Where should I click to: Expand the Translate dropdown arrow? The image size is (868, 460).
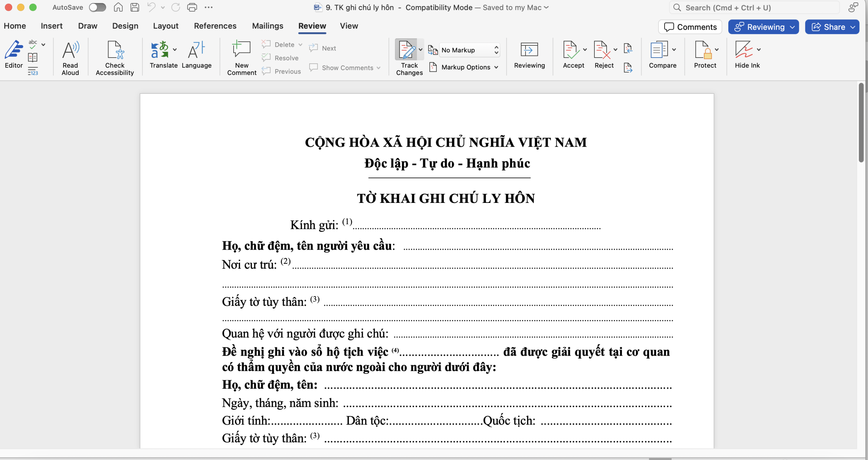175,49
